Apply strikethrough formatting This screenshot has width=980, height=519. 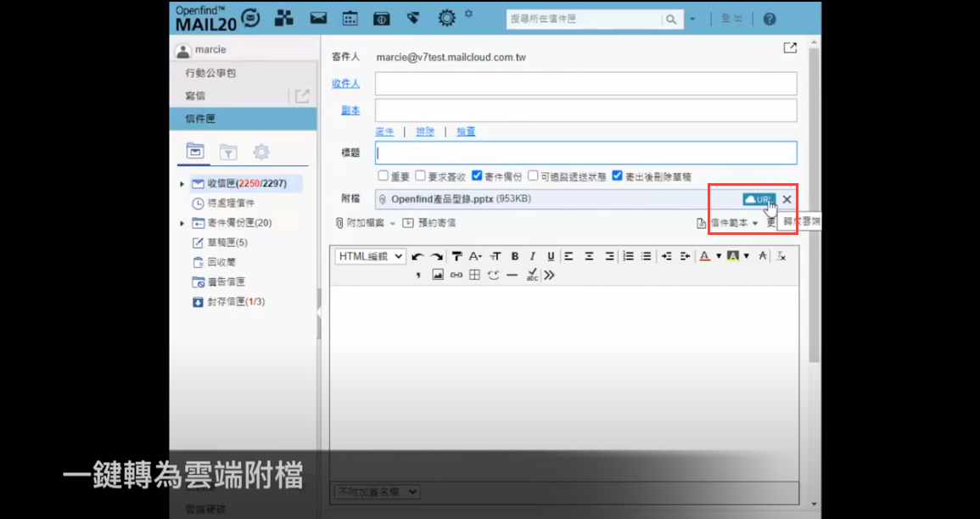(x=763, y=256)
